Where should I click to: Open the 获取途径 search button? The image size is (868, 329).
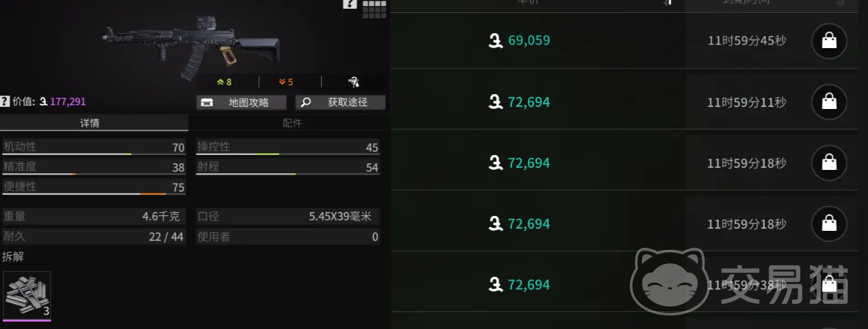coord(340,102)
